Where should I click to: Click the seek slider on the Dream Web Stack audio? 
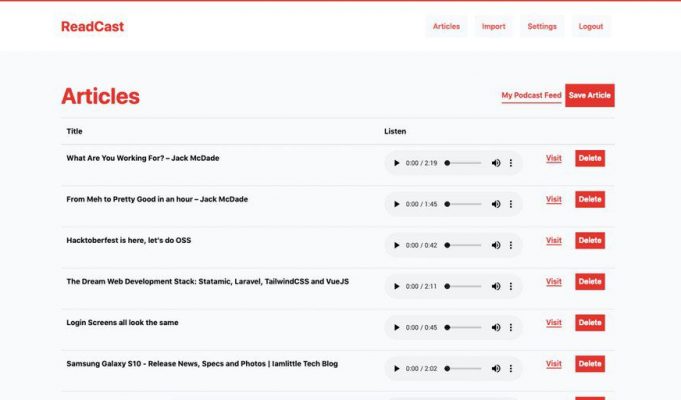pos(463,286)
